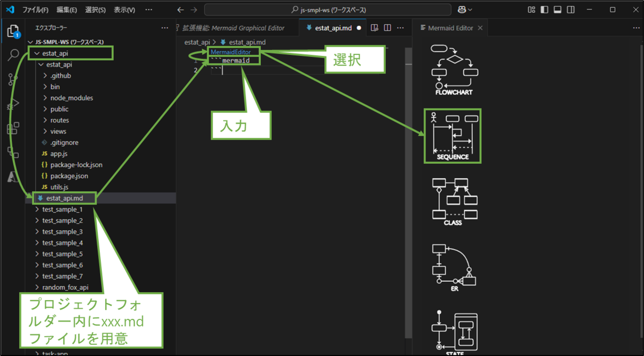The image size is (644, 356).
Task: Open the Azure view in activity bar
Action: click(13, 176)
